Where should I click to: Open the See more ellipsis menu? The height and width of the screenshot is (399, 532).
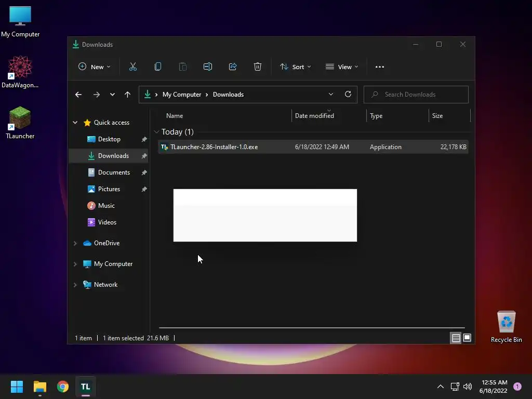click(380, 67)
